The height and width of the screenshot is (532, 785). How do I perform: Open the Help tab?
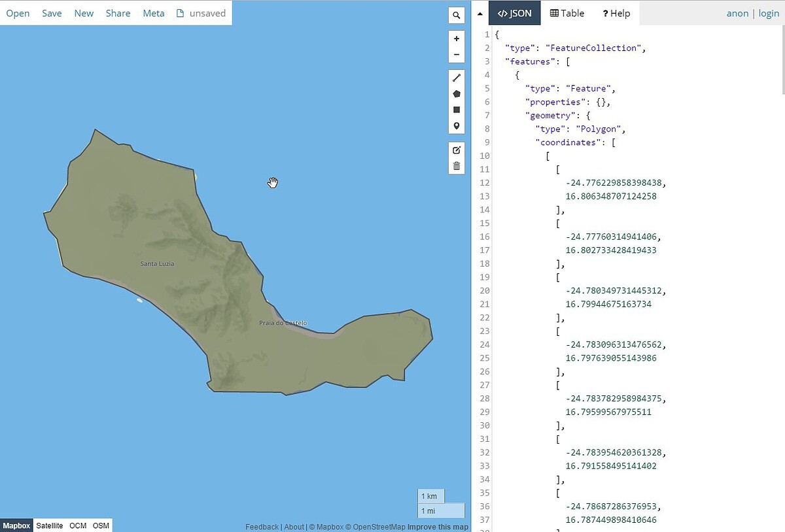616,13
